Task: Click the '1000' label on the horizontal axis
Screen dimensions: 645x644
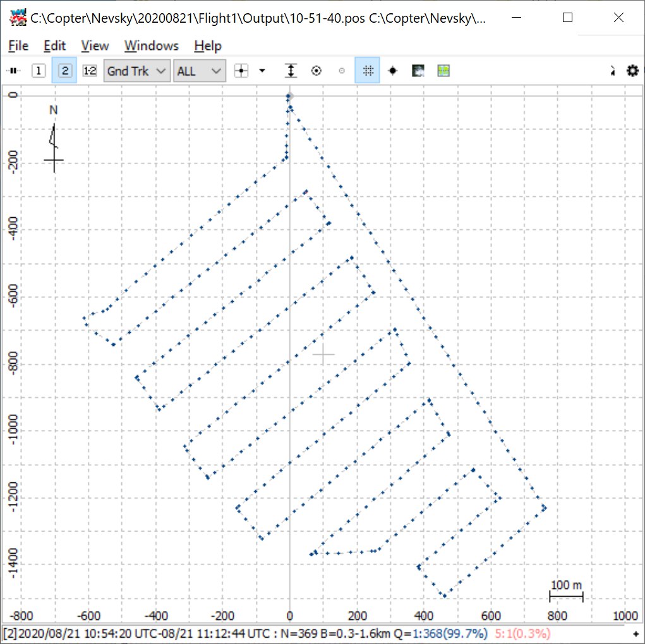Action: (x=625, y=616)
